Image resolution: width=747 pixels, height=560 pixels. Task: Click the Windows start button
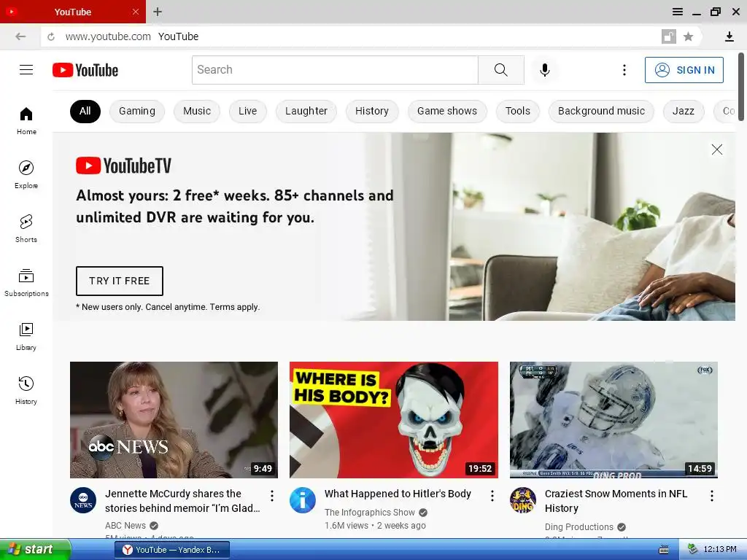click(35, 550)
